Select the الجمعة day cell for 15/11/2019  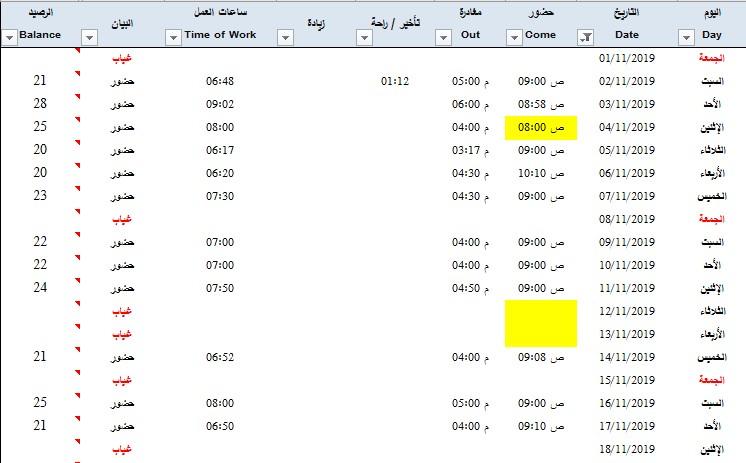tap(712, 380)
